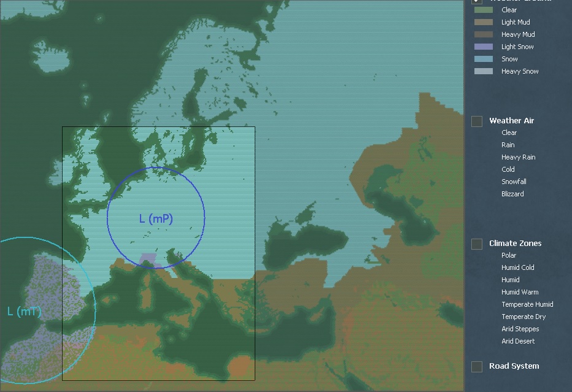Click the Arid Desert climate label
The image size is (572, 392).
coord(518,341)
